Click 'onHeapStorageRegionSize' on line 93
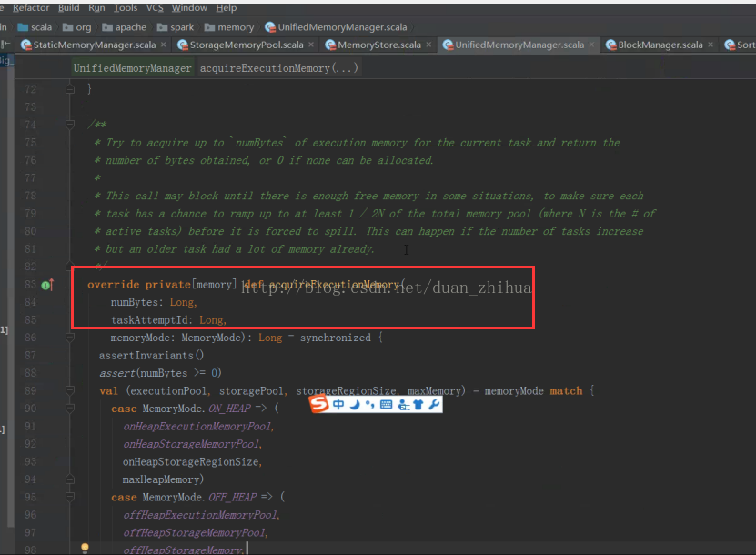 (x=190, y=462)
